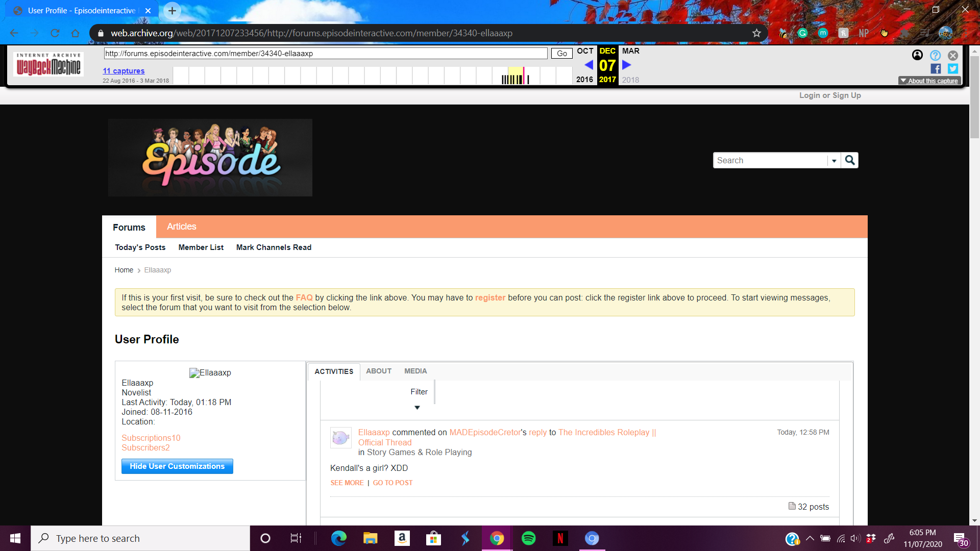Click the NP extension icon
Screen dimensions: 980x551
coord(864,33)
